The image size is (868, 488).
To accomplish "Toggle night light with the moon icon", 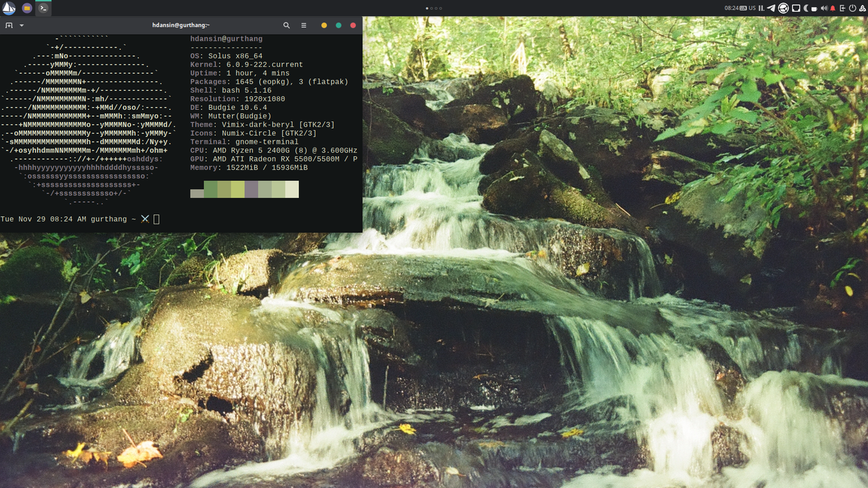I will (x=806, y=8).
